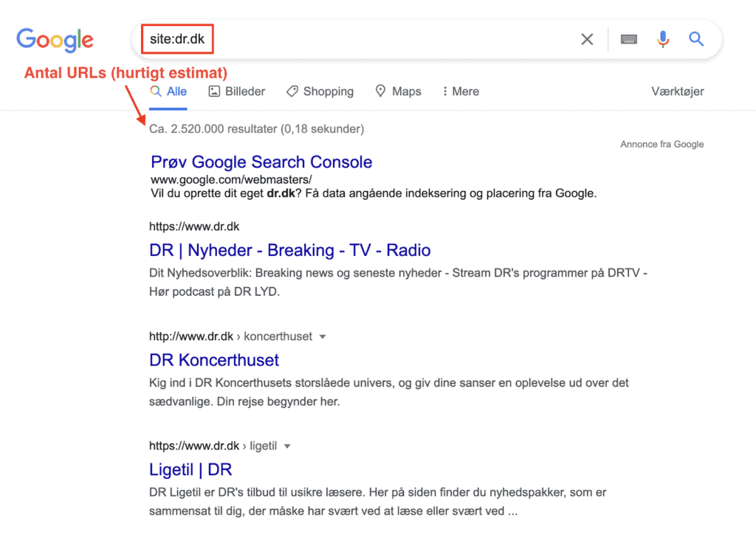This screenshot has height=535, width=756.
Task: Start voice search with microphone icon
Action: [663, 39]
